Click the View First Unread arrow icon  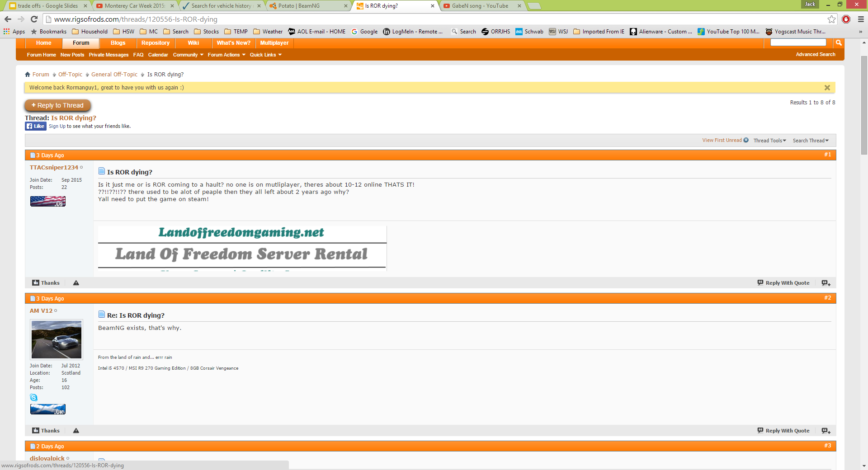click(x=746, y=140)
